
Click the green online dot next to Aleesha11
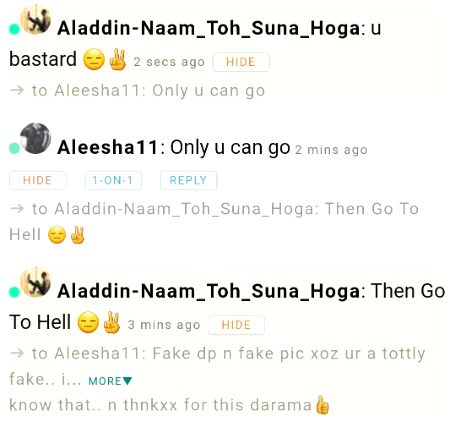tap(14, 148)
